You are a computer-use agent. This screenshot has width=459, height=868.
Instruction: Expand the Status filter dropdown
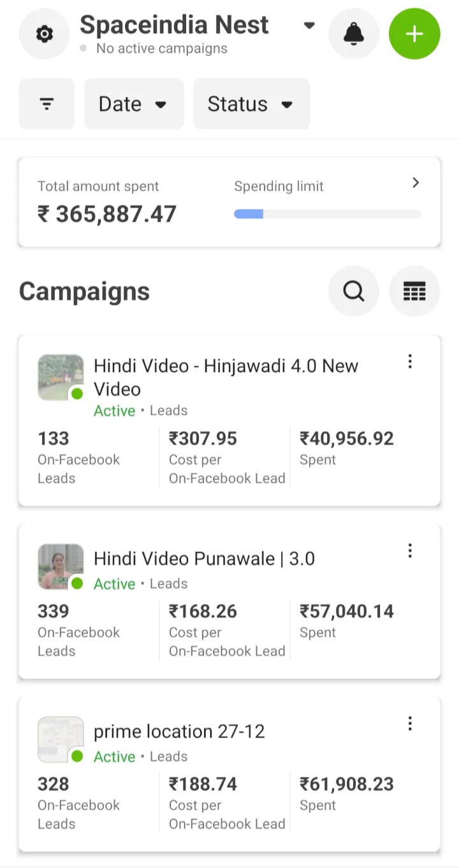coord(251,104)
